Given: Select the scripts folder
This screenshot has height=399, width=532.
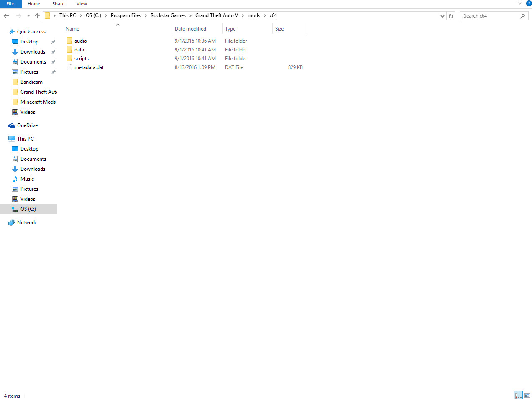Looking at the screenshot, I should click(x=82, y=59).
